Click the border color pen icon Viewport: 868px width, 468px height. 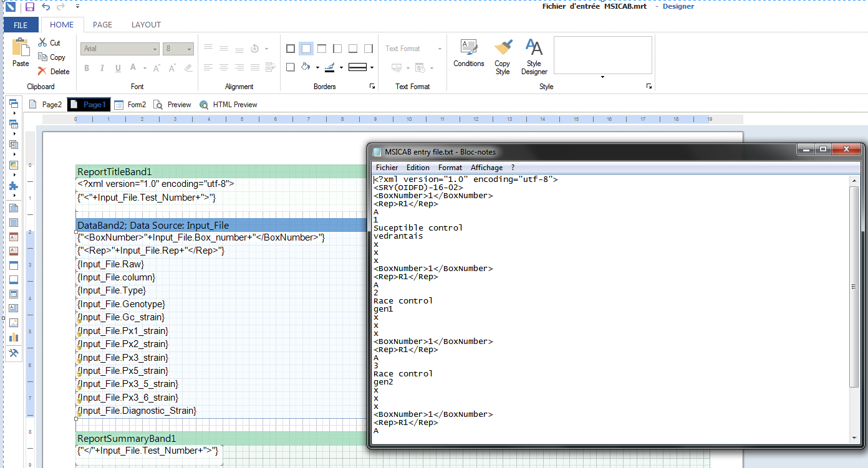(330, 67)
